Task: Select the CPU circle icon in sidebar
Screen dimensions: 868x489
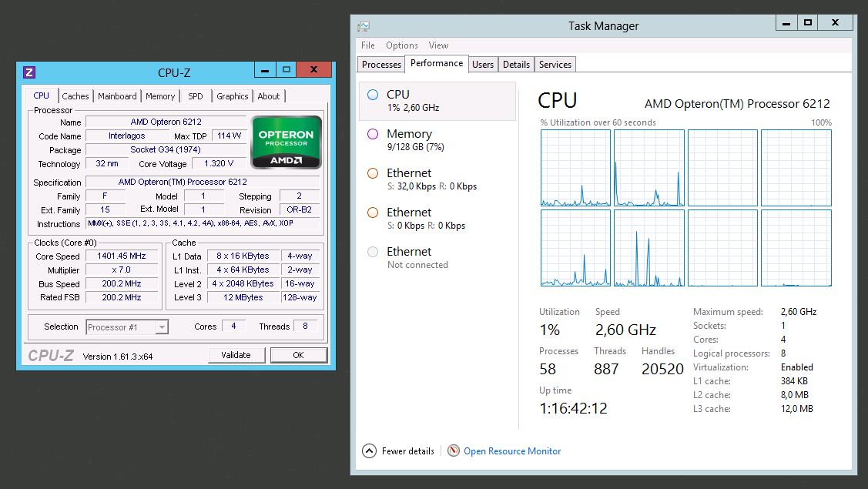Action: 373,95
